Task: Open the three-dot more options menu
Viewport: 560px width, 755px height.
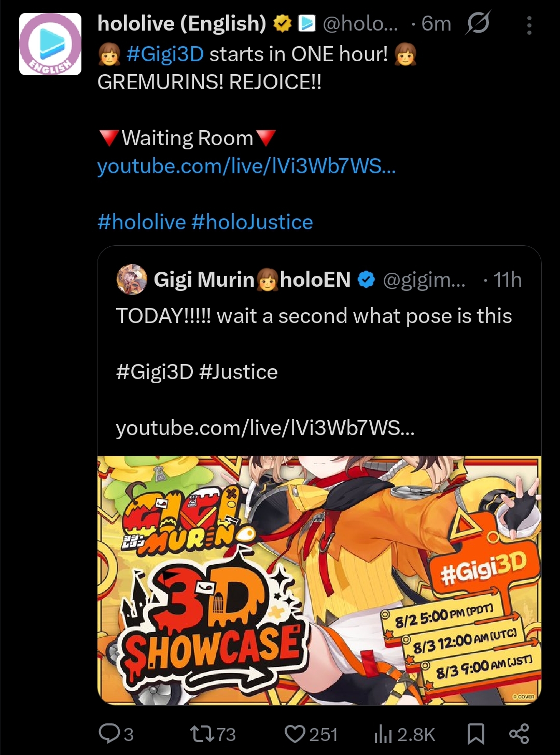Action: [x=529, y=25]
